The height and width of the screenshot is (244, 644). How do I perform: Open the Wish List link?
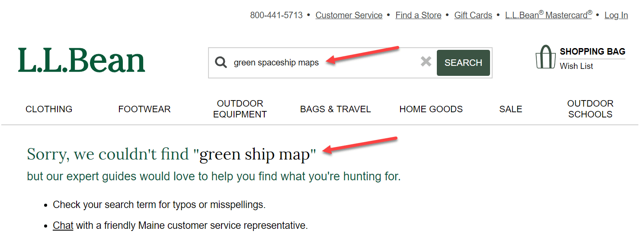[577, 66]
